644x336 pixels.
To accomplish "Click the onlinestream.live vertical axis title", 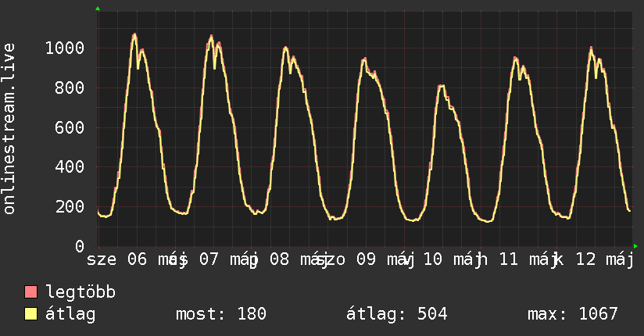I will [9, 129].
